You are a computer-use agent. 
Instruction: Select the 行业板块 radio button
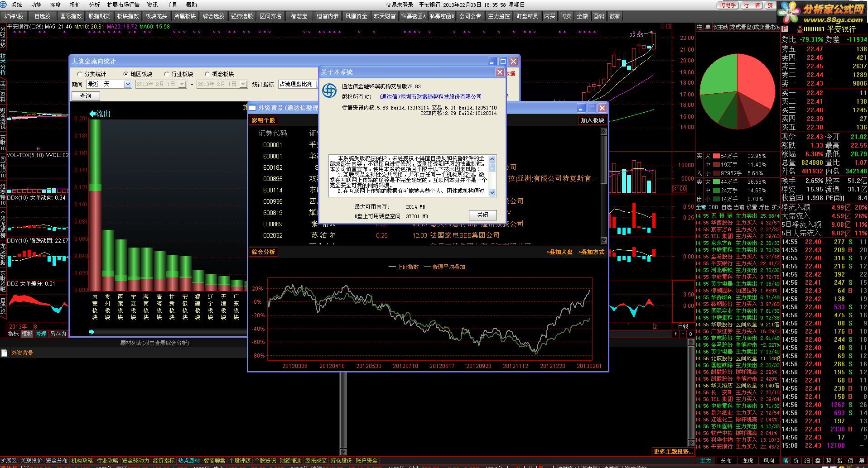(178, 74)
